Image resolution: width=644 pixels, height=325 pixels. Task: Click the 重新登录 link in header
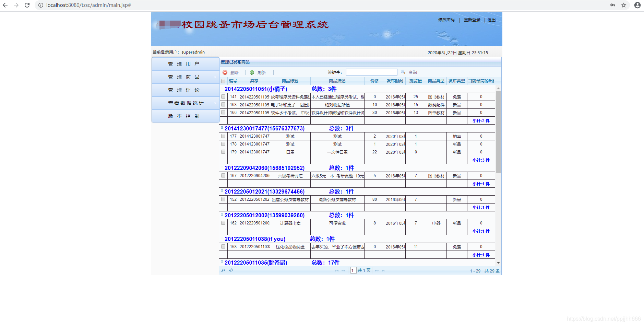[x=472, y=20]
